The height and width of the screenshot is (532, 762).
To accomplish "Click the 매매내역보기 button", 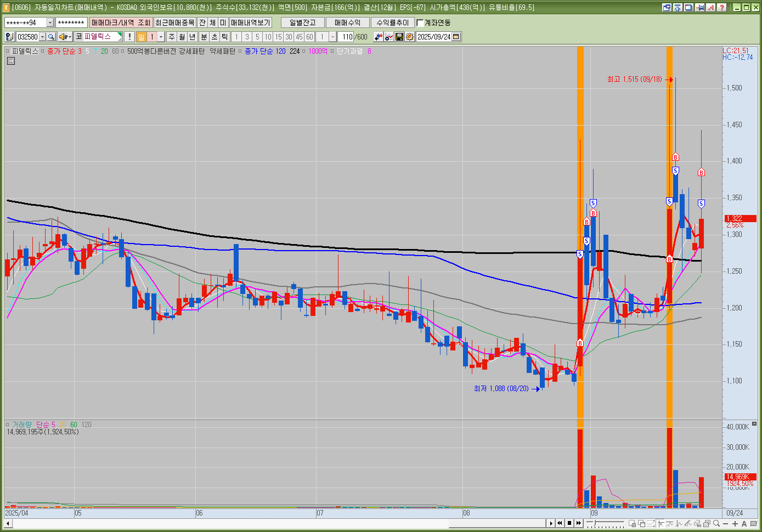I will point(251,22).
